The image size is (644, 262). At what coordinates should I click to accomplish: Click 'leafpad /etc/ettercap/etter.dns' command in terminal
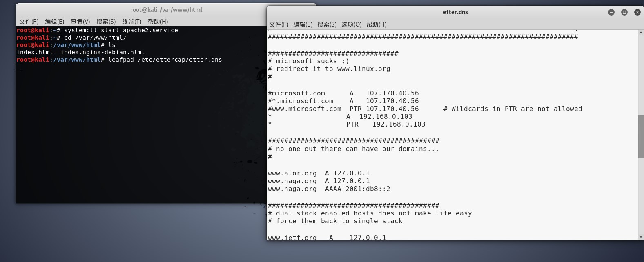(165, 60)
